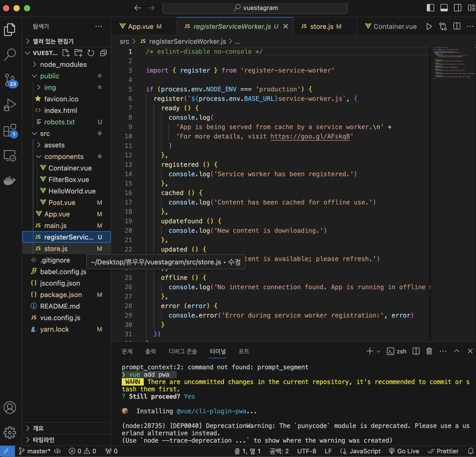
Task: Refresh the explorer tree
Action: [91, 53]
